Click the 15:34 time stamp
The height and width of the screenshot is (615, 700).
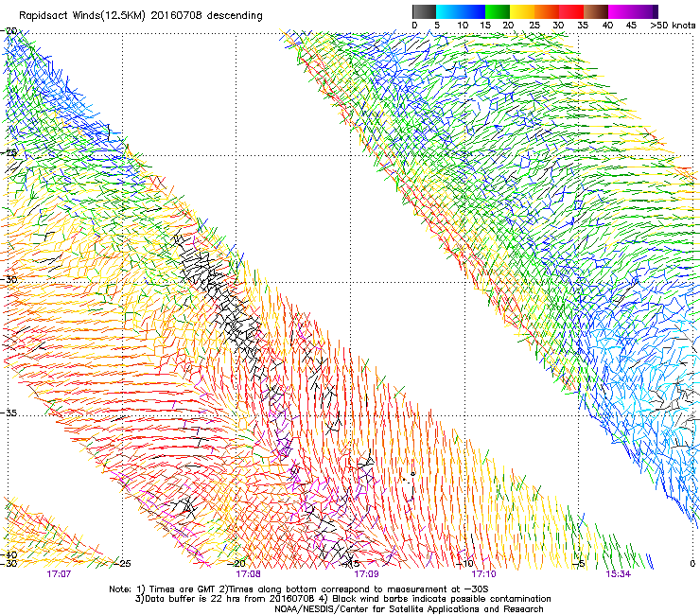(x=618, y=573)
